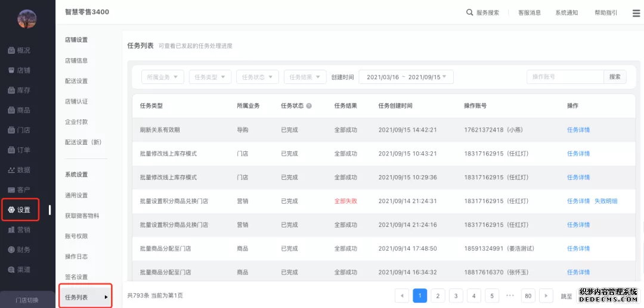Viewport: 644px width, 308px height.
Task: Click the 搜索 search button
Action: [x=615, y=77]
